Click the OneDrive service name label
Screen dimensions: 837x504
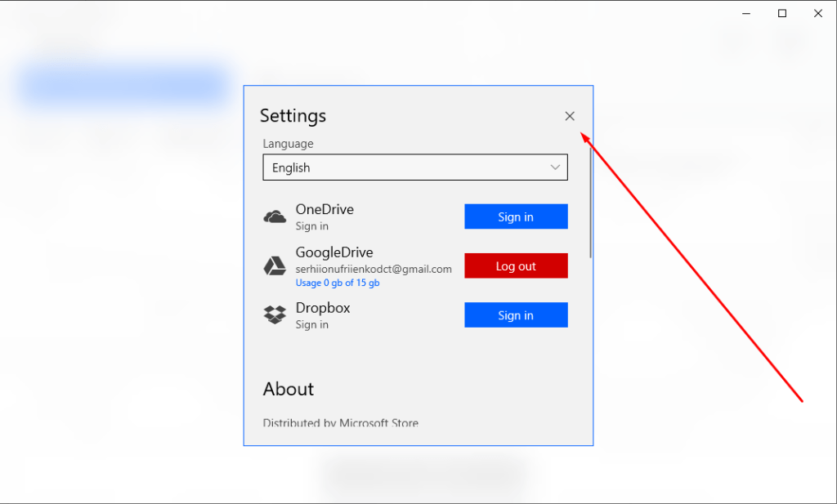click(x=325, y=209)
